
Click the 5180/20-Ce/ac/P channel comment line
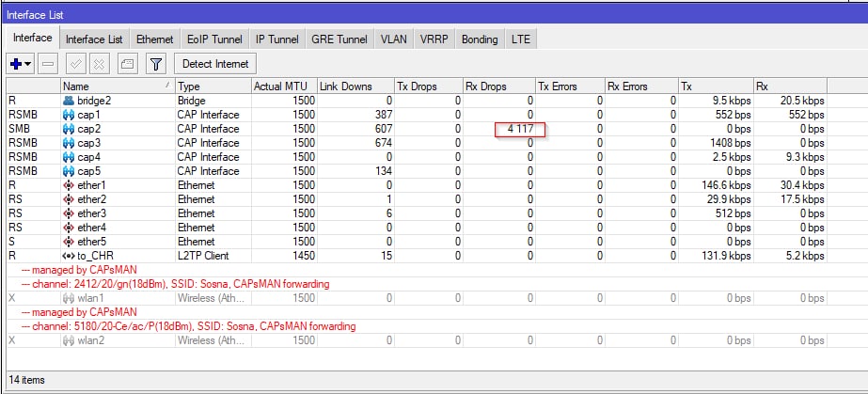(188, 326)
